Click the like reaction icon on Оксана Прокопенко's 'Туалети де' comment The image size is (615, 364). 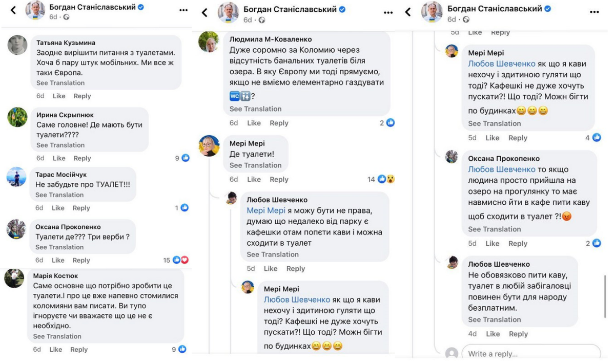pyautogui.click(x=176, y=260)
